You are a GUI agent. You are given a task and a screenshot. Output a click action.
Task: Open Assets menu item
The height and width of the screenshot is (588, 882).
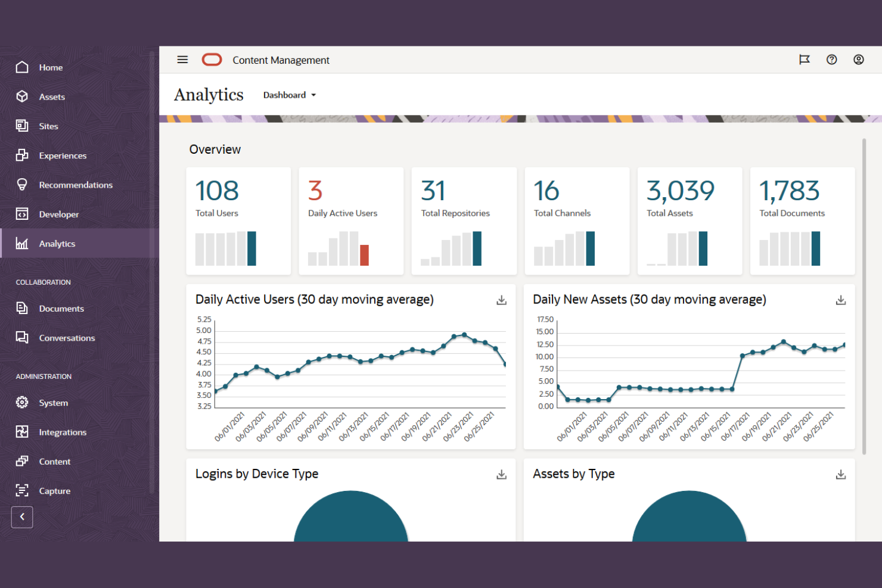point(52,97)
